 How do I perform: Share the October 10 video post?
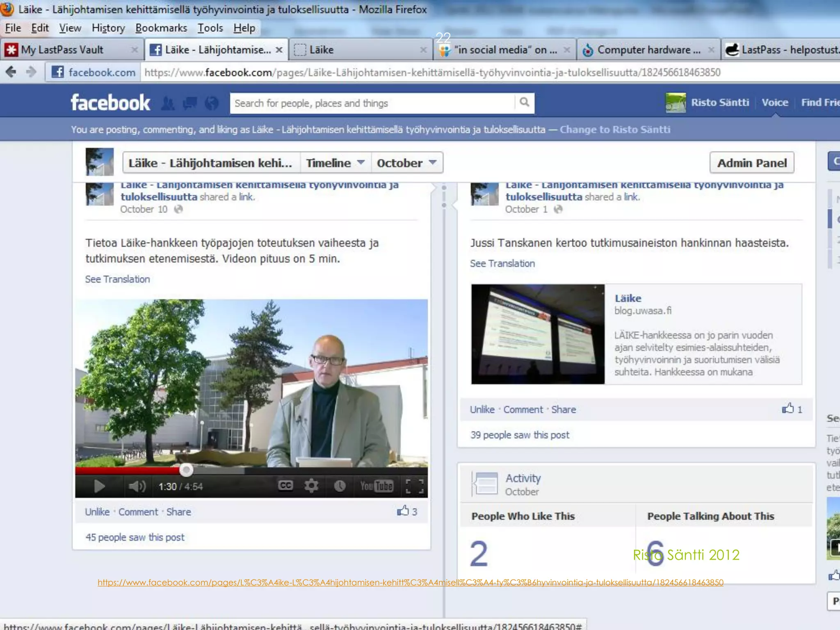tap(178, 512)
